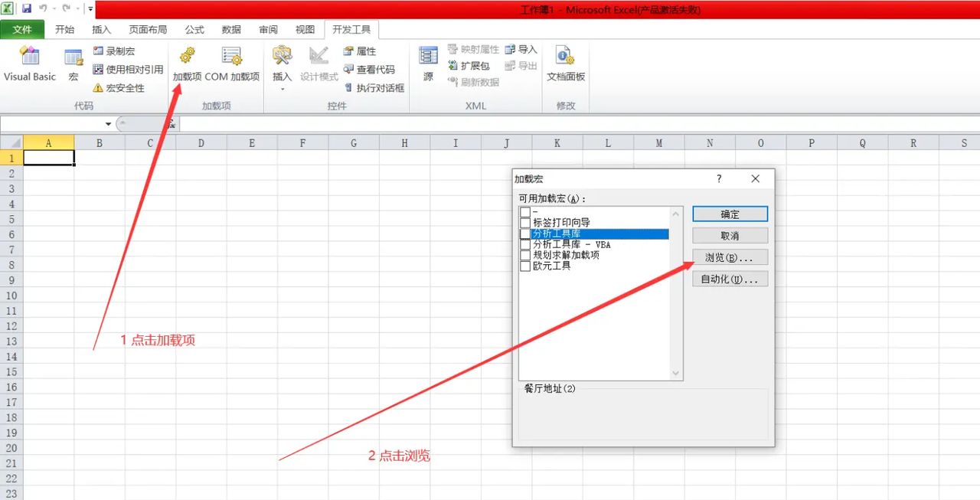Viewport: 980px width, 500px height.
Task: Tick the 标签打印向导 checkbox
Action: coord(525,223)
